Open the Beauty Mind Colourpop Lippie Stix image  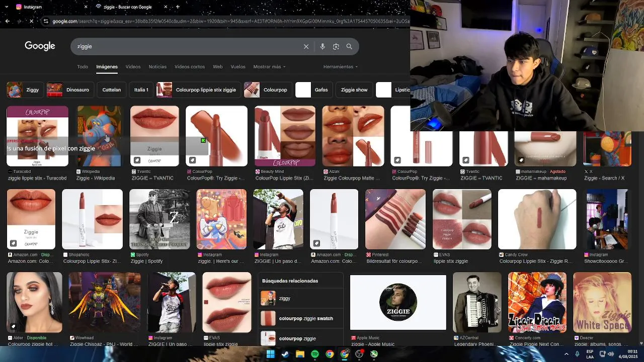285,136
